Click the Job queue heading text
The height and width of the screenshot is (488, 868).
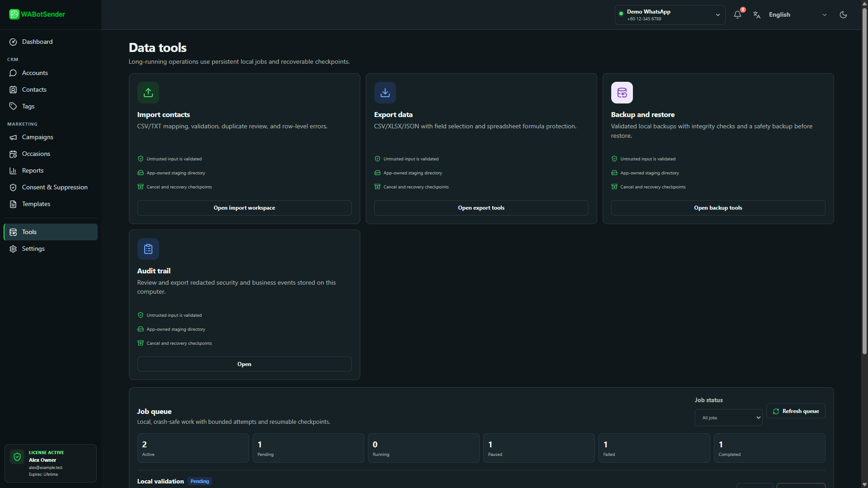(154, 412)
